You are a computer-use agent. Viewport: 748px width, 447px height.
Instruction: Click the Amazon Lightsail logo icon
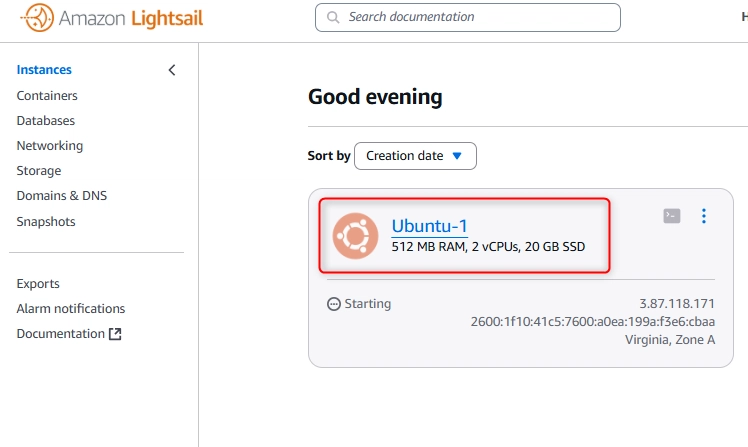[37, 18]
